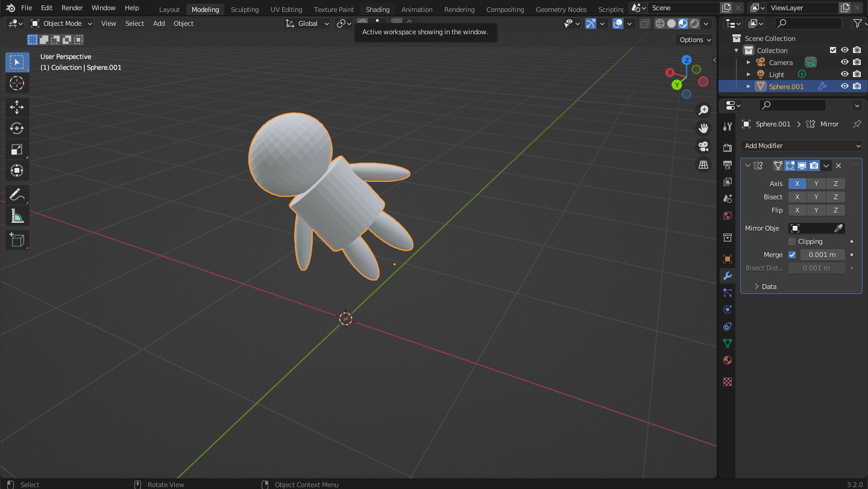Disable Light in renders camera icon
Screen dimensions: 868x489
857,74
